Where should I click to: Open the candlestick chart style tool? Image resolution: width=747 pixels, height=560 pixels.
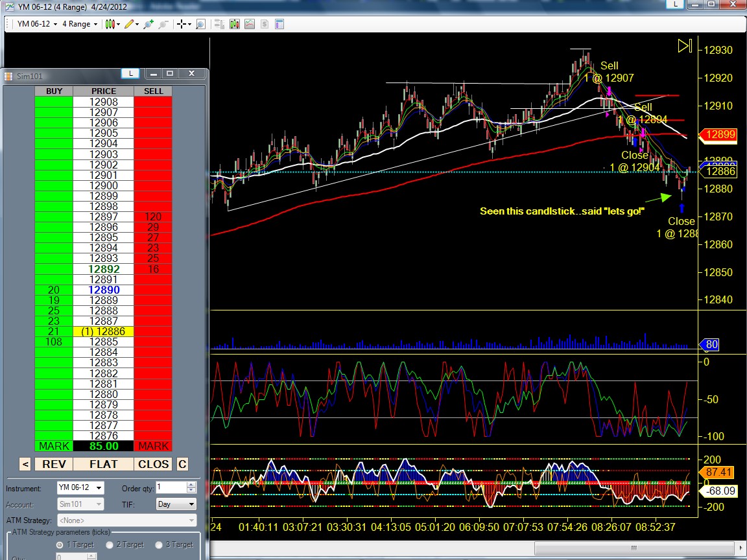[x=110, y=24]
